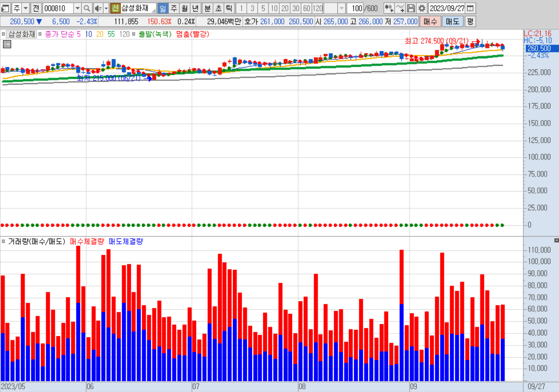Click the speaker sound icon
Screen dimensions: 559x392
point(98,8)
